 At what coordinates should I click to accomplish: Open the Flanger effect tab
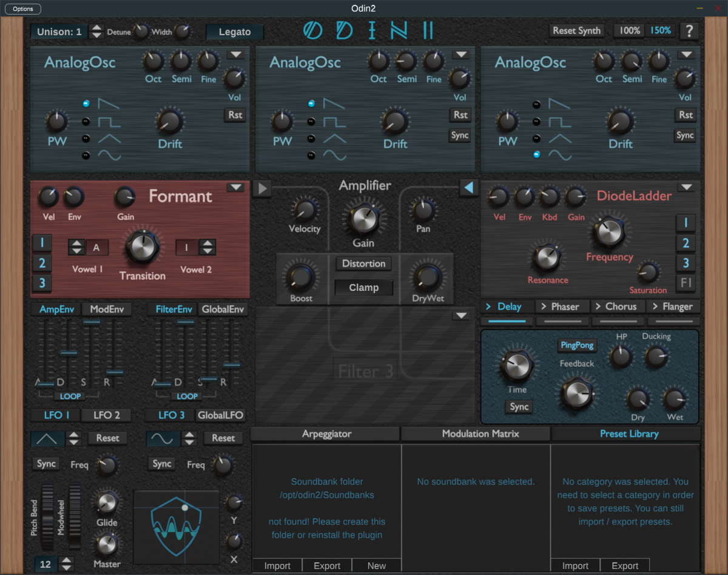coord(673,307)
